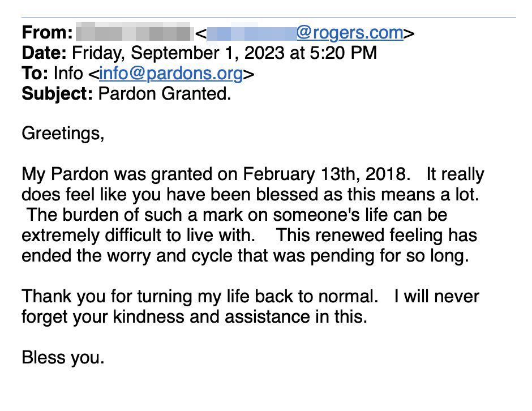
Task: Open the info@pardons.org address link
Action: pyautogui.click(x=171, y=74)
